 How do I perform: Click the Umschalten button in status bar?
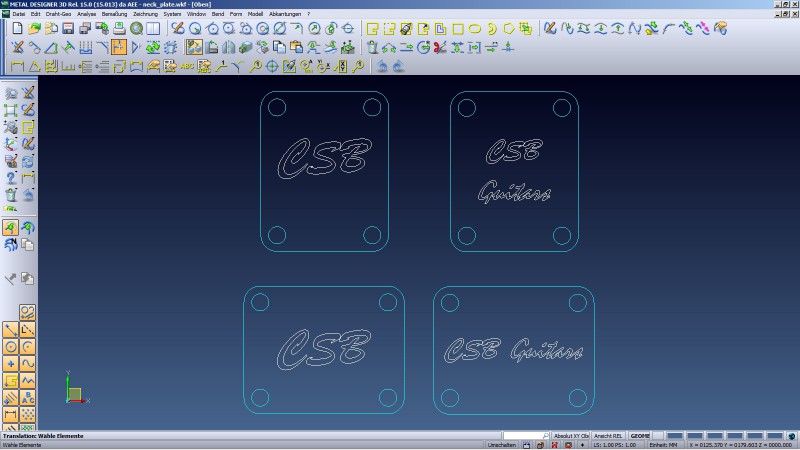pos(501,445)
